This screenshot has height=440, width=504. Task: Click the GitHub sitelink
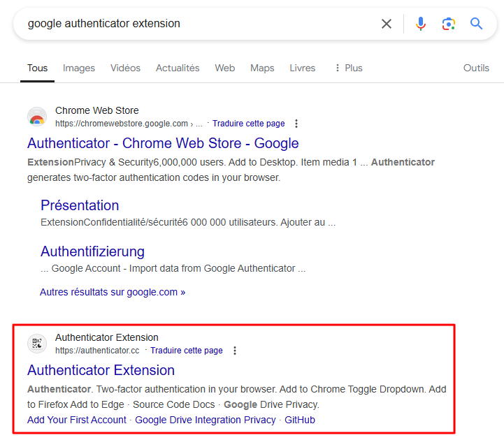300,420
